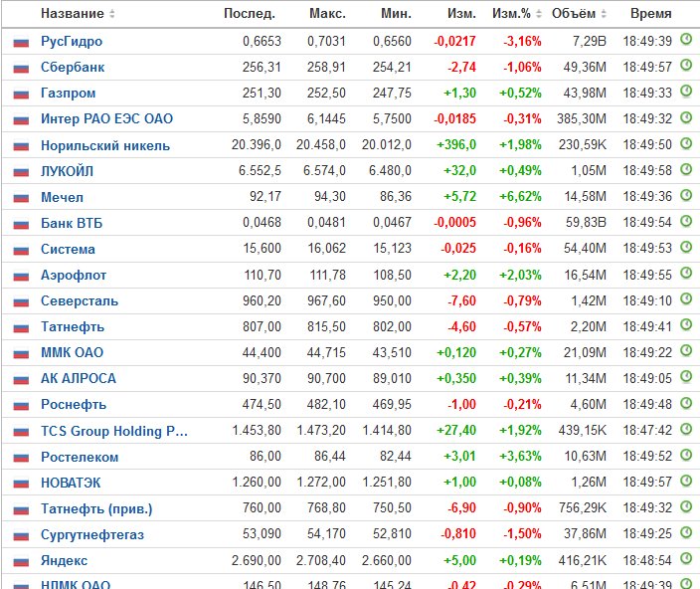The image size is (700, 589).
Task: Open the Татнефть (прив.) stock link
Action: [x=96, y=509]
